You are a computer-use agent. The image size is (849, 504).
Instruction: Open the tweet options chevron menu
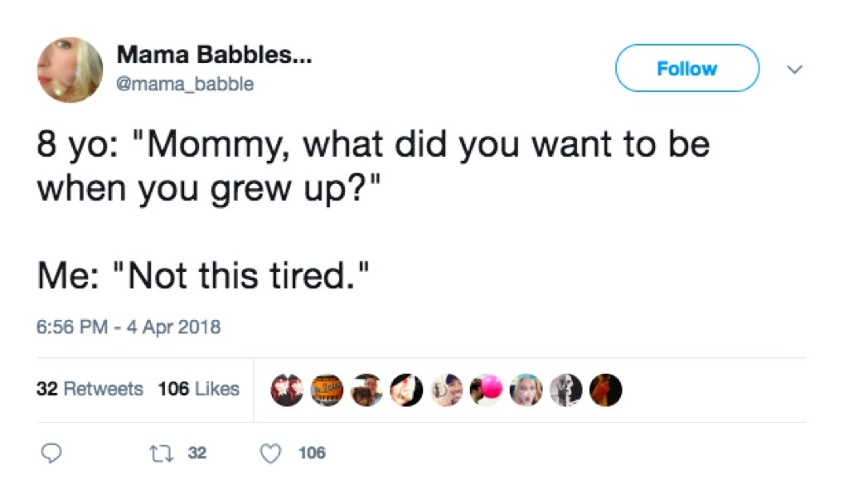click(794, 70)
